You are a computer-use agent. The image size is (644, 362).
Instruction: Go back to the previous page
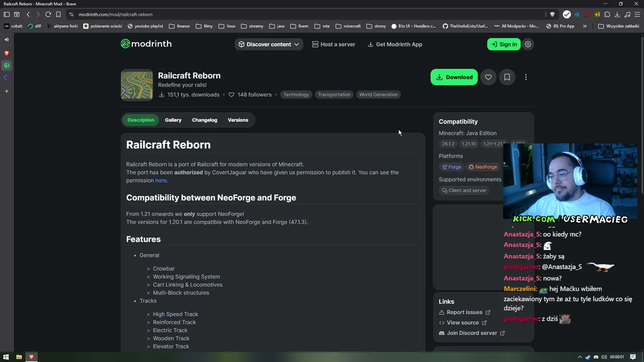[28, 15]
